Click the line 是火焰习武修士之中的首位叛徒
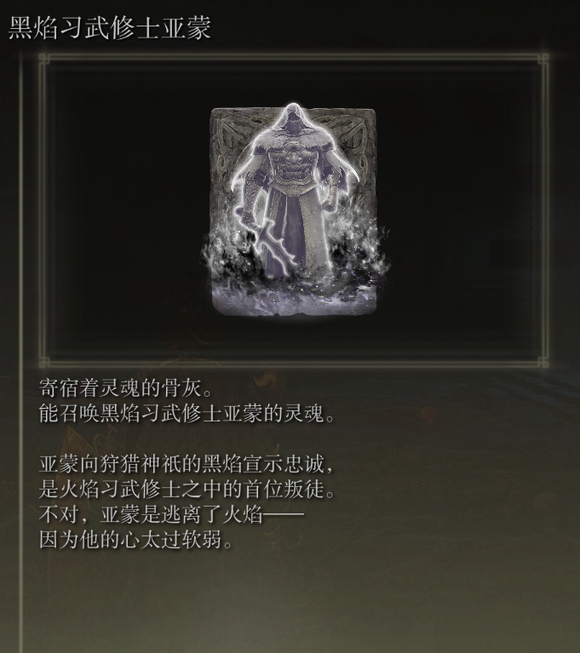 click(x=187, y=489)
